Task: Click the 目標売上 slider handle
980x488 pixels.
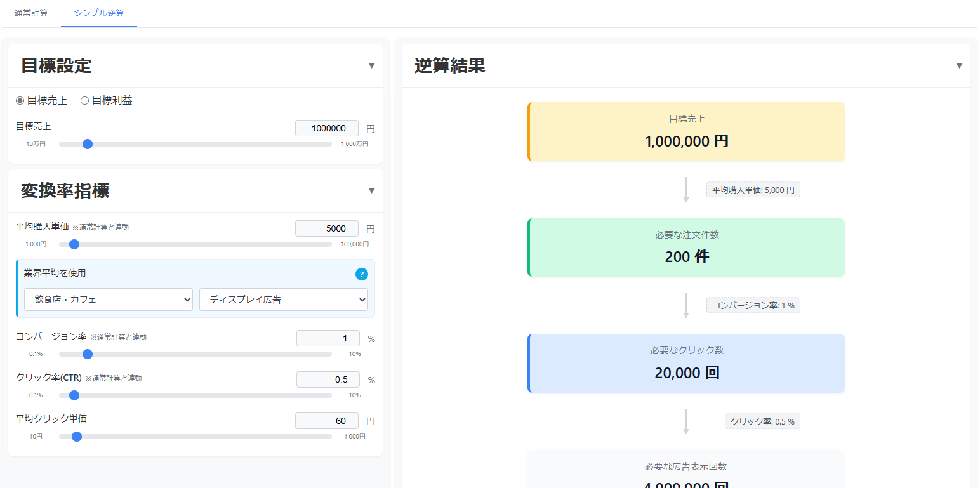Action: [x=88, y=144]
